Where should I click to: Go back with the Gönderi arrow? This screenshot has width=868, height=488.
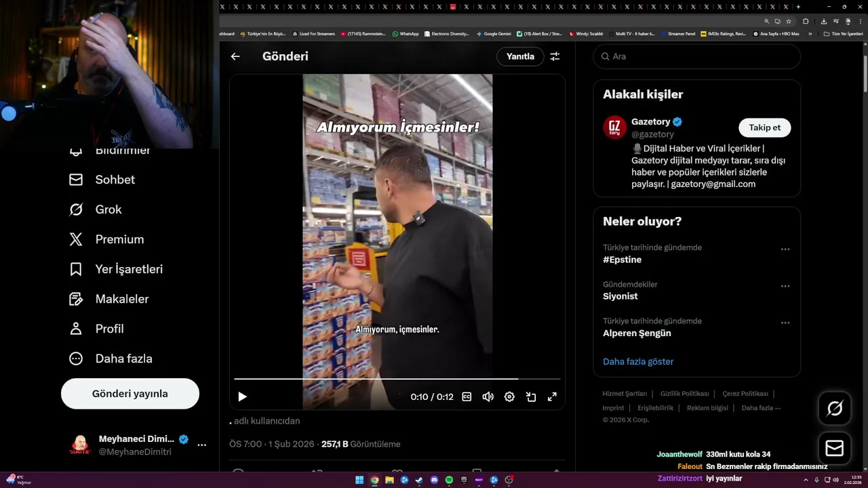(x=235, y=56)
